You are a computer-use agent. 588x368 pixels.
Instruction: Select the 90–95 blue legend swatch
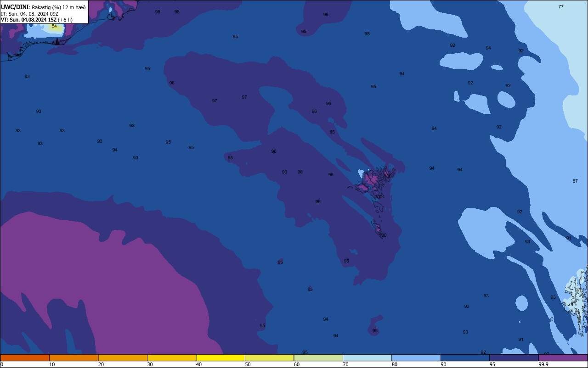(x=465, y=357)
